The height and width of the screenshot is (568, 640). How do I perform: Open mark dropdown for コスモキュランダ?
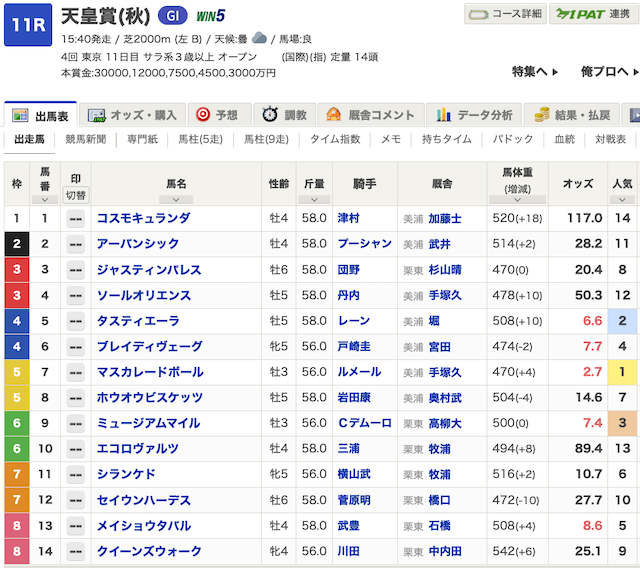pyautogui.click(x=75, y=218)
